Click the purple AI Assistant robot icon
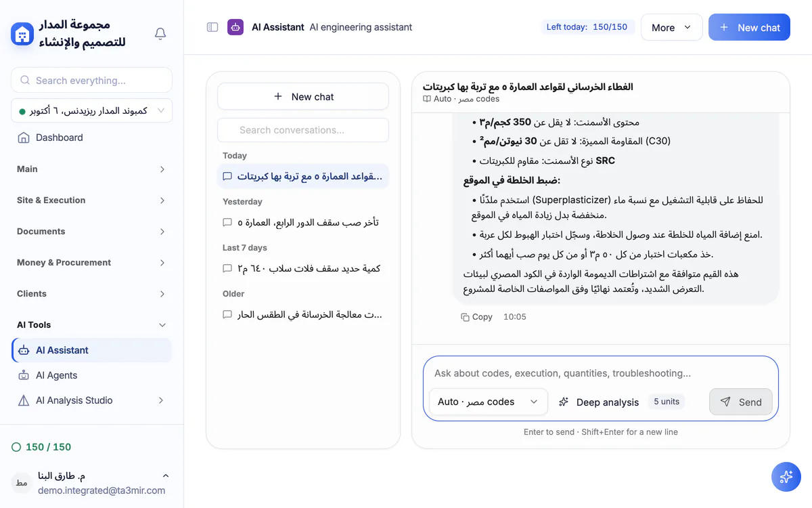Viewport: 812px width, 508px height. point(235,27)
